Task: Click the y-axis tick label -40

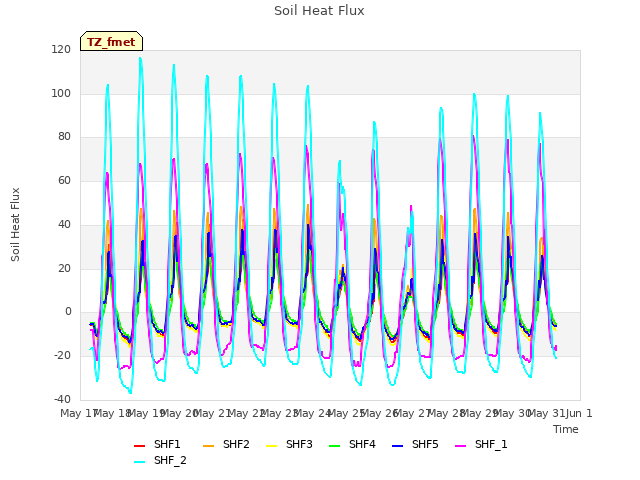Action: pos(62,399)
